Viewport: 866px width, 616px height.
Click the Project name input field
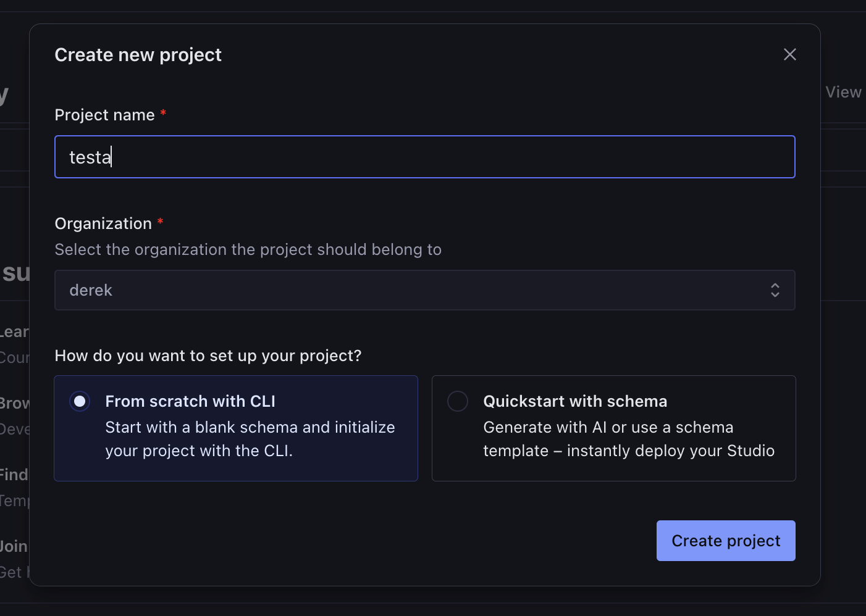[x=424, y=157]
